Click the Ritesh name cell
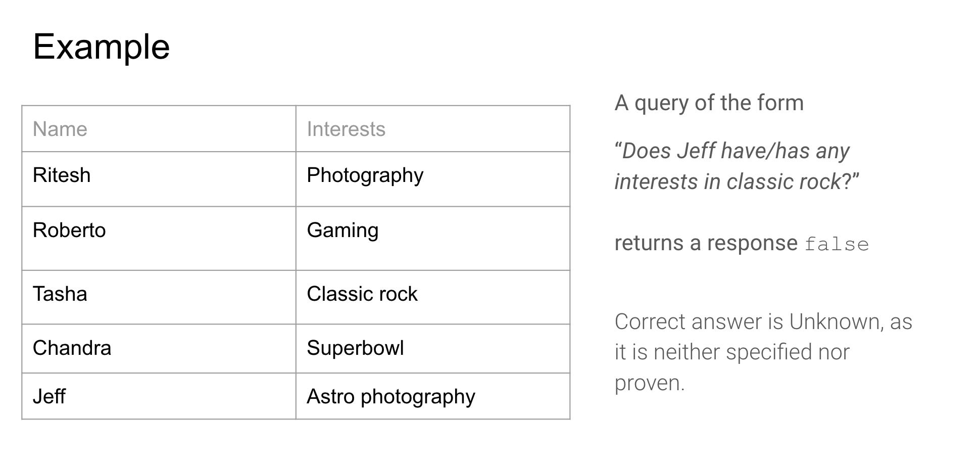The height and width of the screenshot is (463, 980). pos(159,179)
